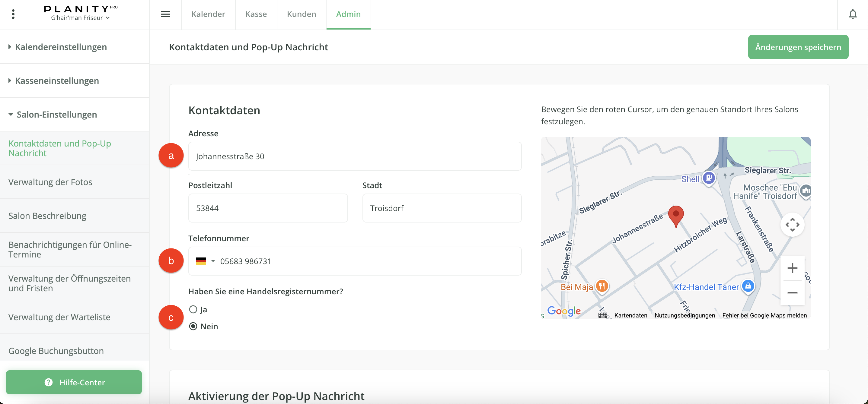This screenshot has width=868, height=404.
Task: Select the Nein radio button
Action: (x=193, y=326)
